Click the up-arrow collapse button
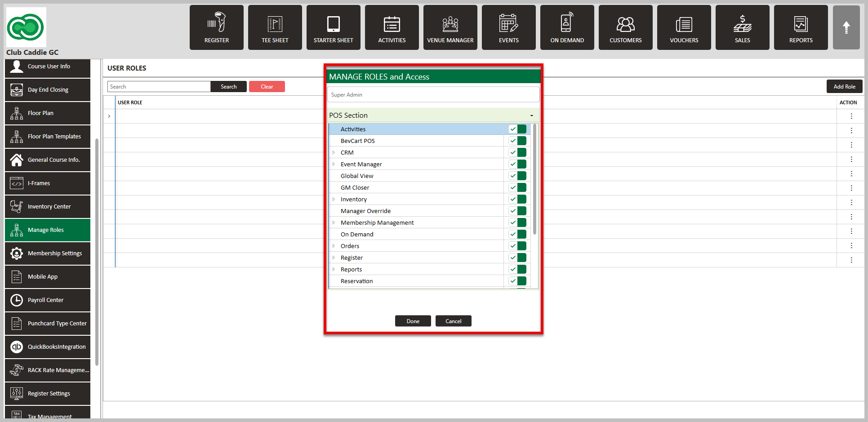868x422 pixels. point(846,27)
